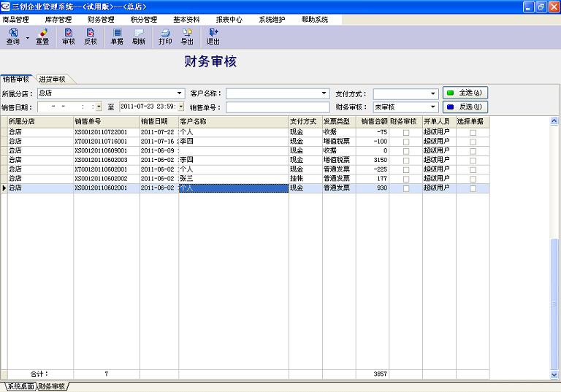Image resolution: width=561 pixels, height=392 pixels.
Task: Select the amount cell 3150
Action: (373, 160)
